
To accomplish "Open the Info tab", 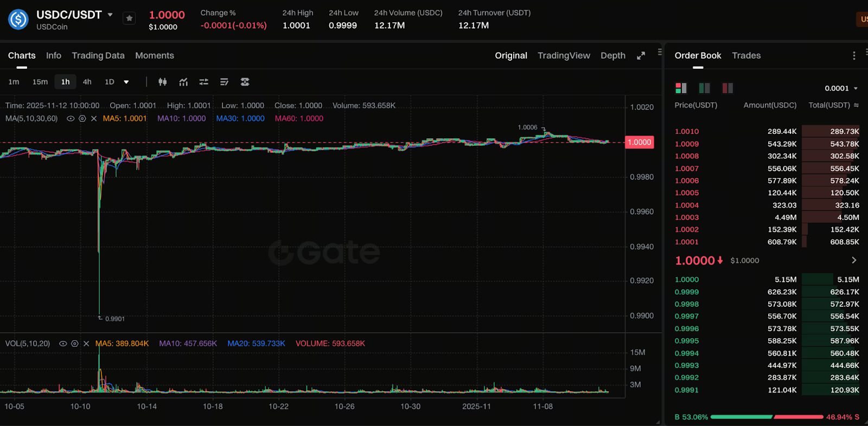I will pyautogui.click(x=54, y=55).
